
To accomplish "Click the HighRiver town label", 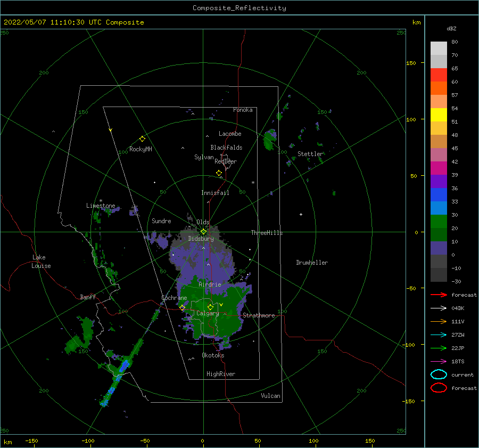I will 221,374.
